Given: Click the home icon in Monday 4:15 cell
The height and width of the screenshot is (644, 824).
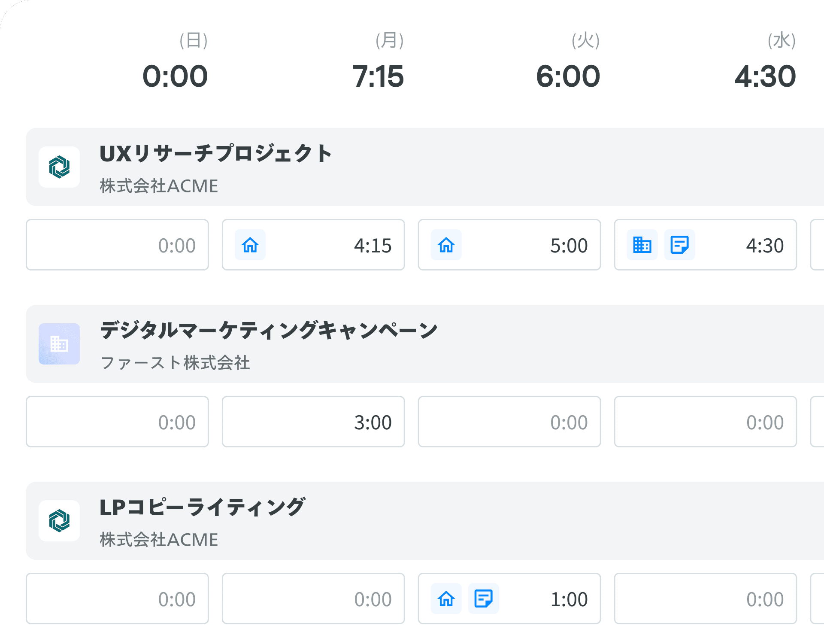Looking at the screenshot, I should click(250, 245).
